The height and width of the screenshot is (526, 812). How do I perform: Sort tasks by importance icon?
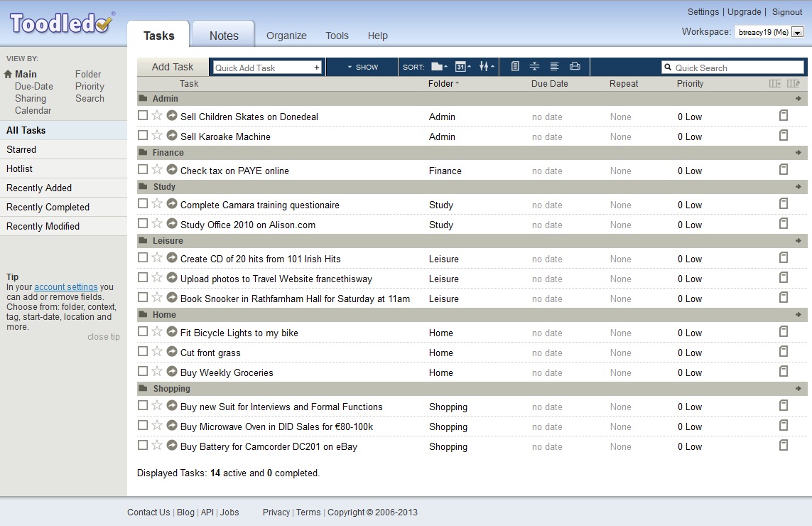pos(486,66)
